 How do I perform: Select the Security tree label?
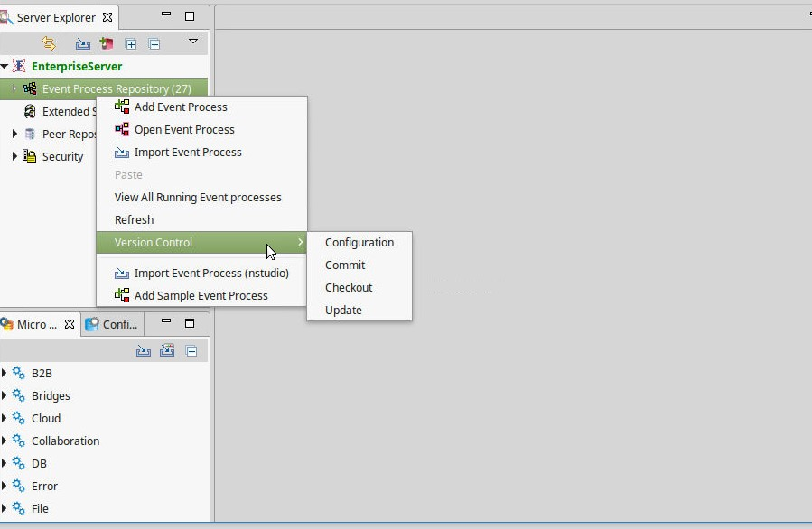coord(62,157)
